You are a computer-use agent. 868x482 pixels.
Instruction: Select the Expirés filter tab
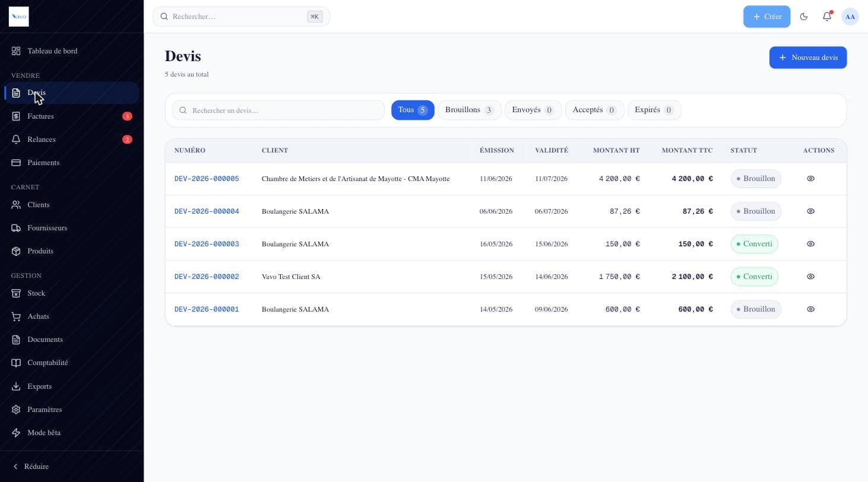pos(654,110)
